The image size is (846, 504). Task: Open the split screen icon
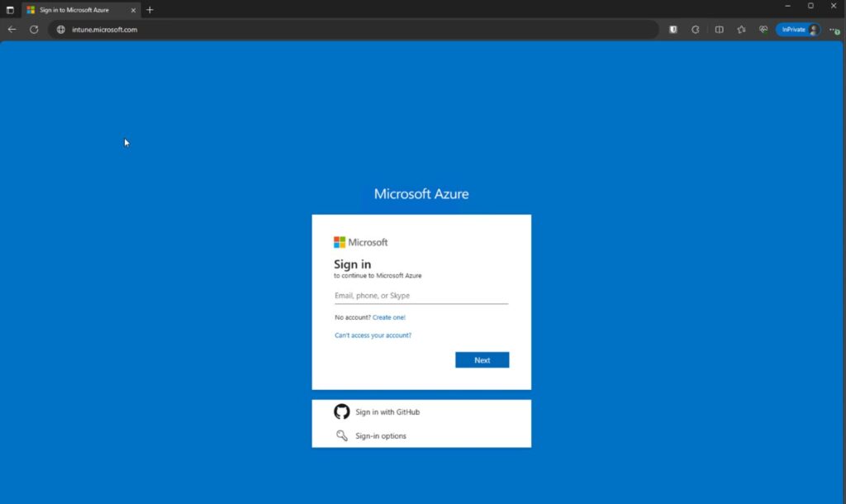pos(719,29)
